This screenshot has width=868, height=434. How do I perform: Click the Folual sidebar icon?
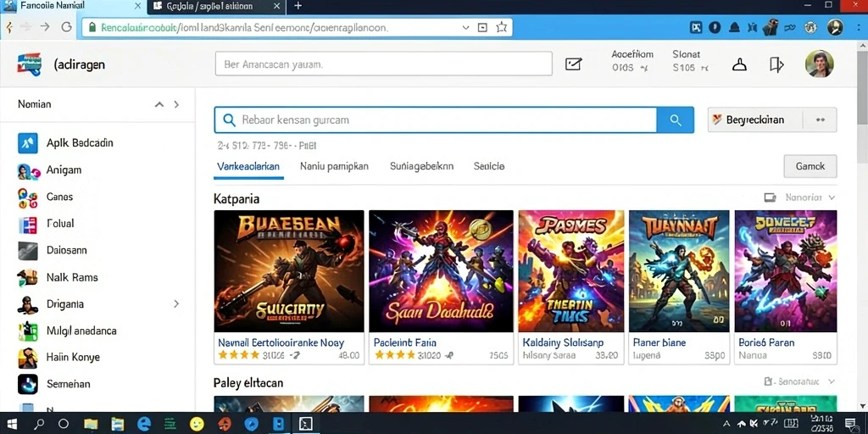tap(28, 224)
